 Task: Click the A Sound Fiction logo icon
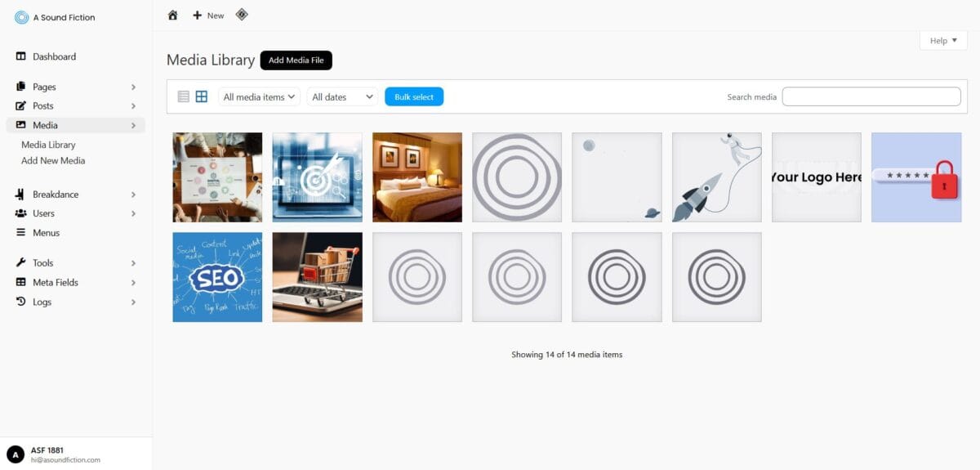pyautogui.click(x=21, y=17)
